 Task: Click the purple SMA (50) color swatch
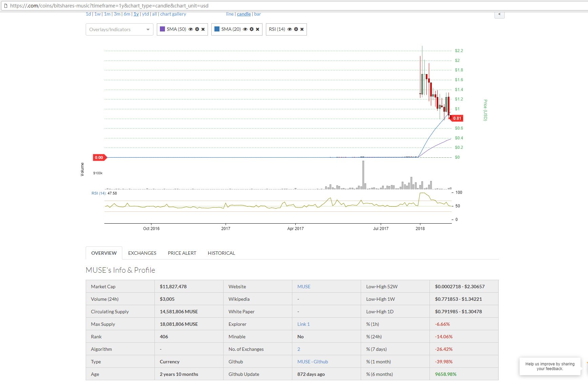pyautogui.click(x=162, y=29)
